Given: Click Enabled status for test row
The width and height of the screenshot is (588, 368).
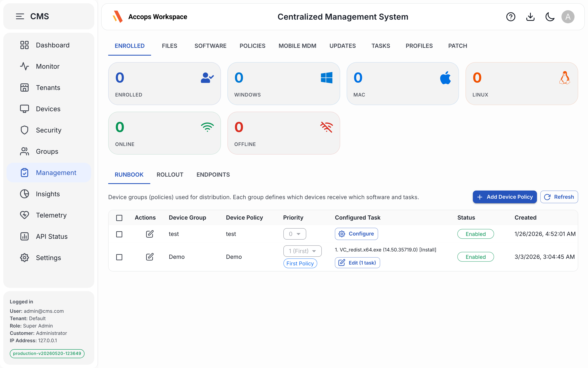Looking at the screenshot, I should (x=476, y=234).
